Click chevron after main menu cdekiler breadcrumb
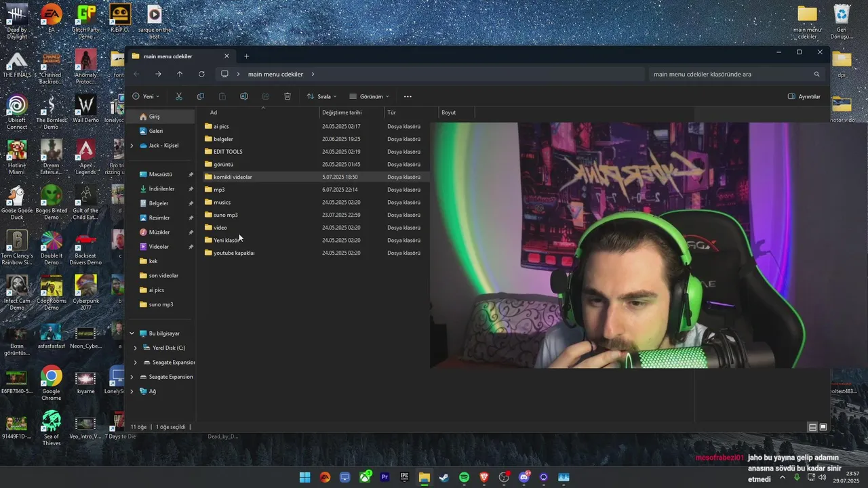The width and height of the screenshot is (868, 488). [313, 74]
